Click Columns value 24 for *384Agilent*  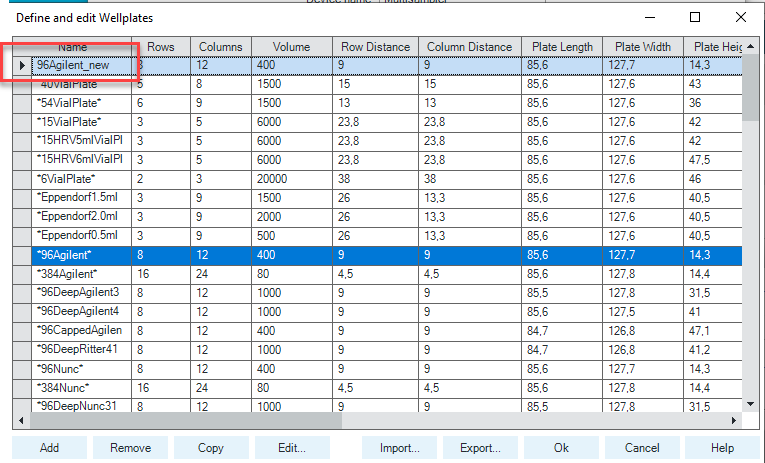click(x=221, y=275)
